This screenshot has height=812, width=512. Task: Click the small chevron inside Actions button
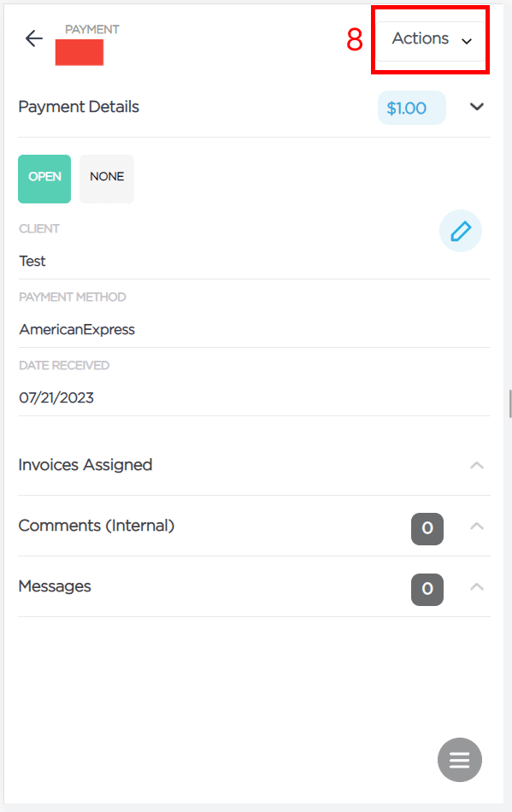click(x=467, y=41)
